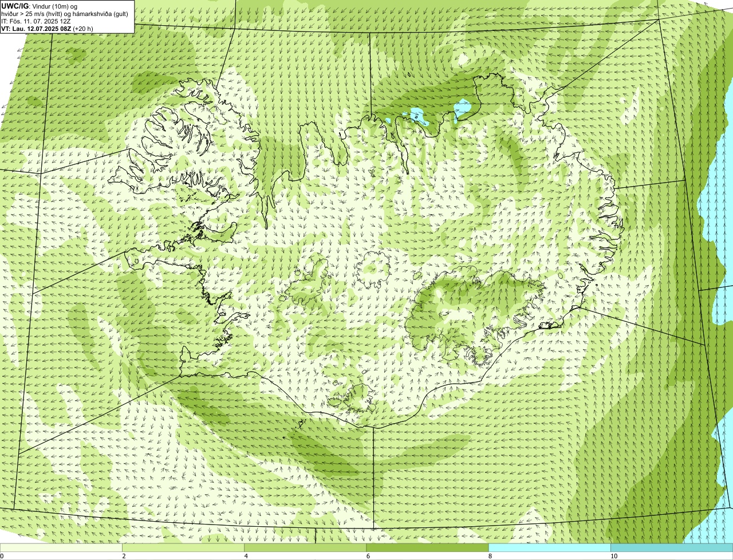Click the legend scale label 4
The width and height of the screenshot is (733, 560).
(x=246, y=556)
